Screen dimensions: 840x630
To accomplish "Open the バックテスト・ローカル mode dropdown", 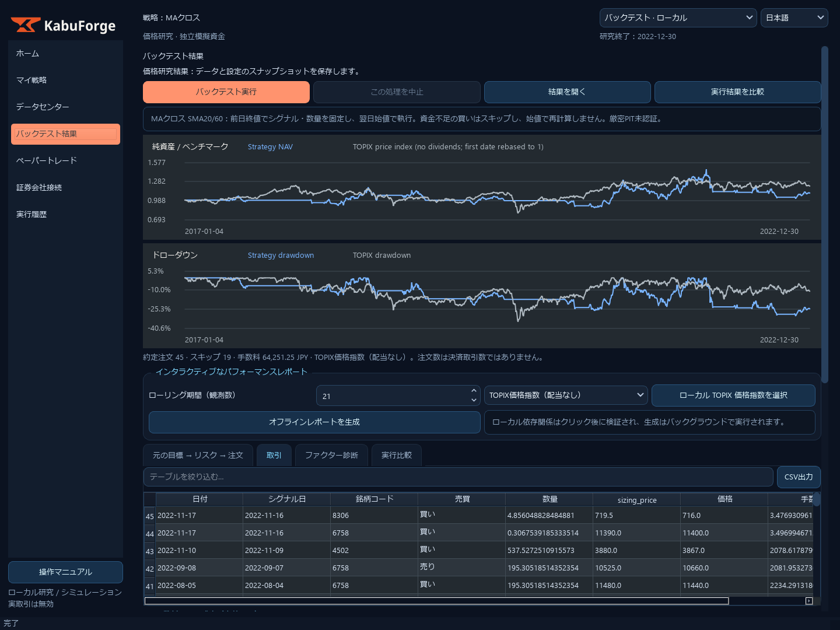I will 678,17.
